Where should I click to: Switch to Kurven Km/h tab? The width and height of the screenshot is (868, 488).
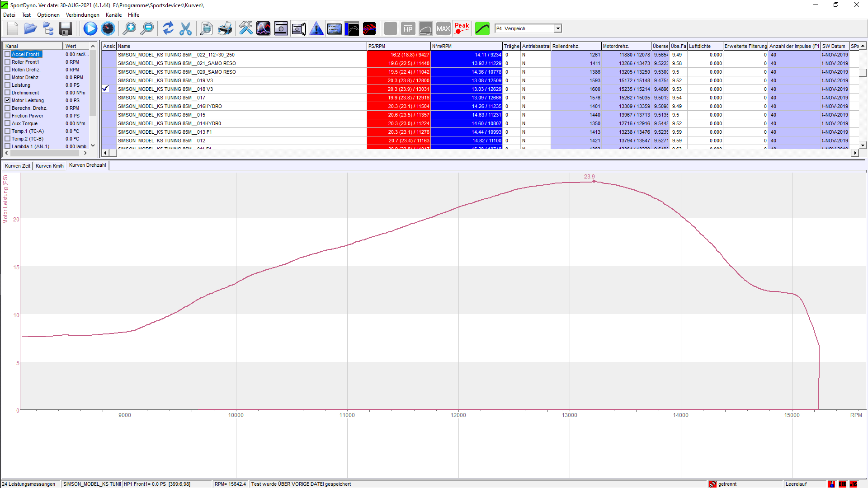coord(49,166)
